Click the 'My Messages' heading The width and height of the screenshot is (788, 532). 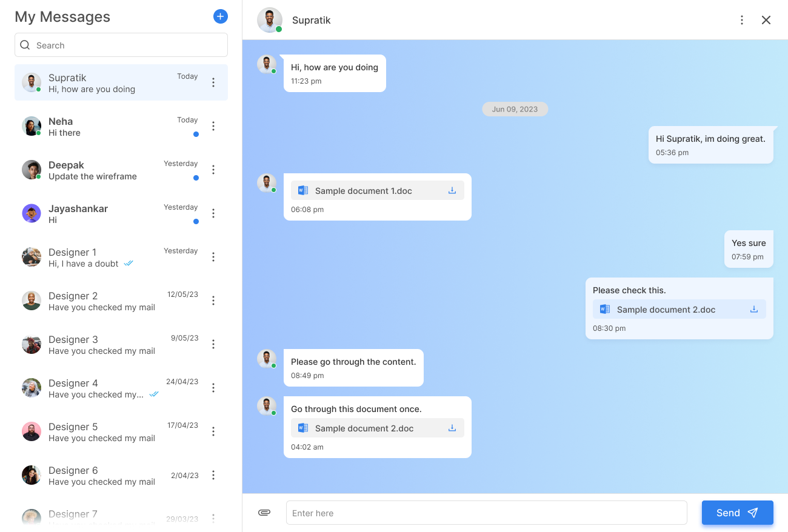tap(62, 16)
